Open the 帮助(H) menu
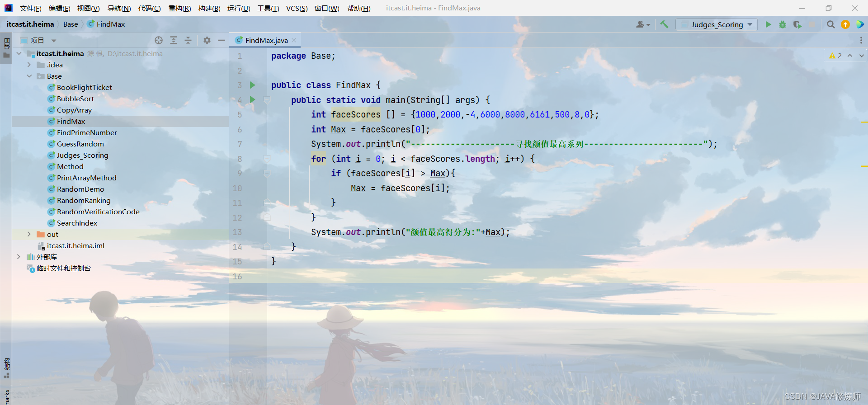 359,8
